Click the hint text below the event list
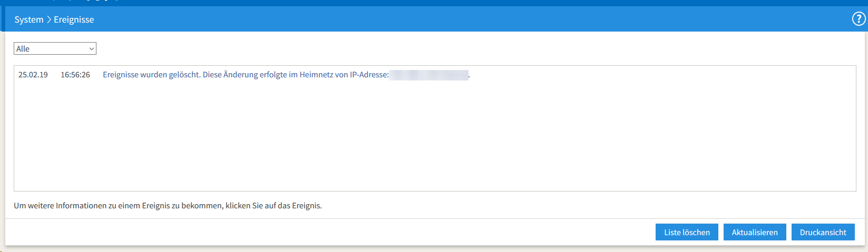The width and height of the screenshot is (868, 252). coord(168,206)
